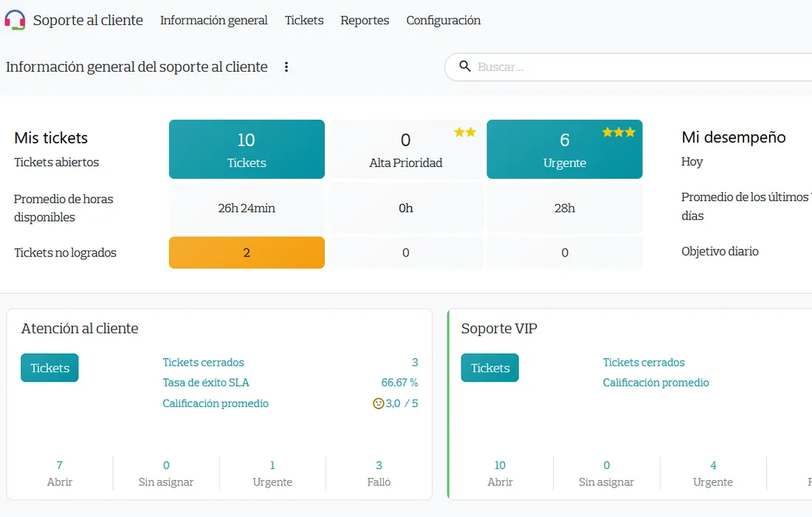Click the headset app logo icon
The width and height of the screenshot is (812, 517).
[x=15, y=20]
